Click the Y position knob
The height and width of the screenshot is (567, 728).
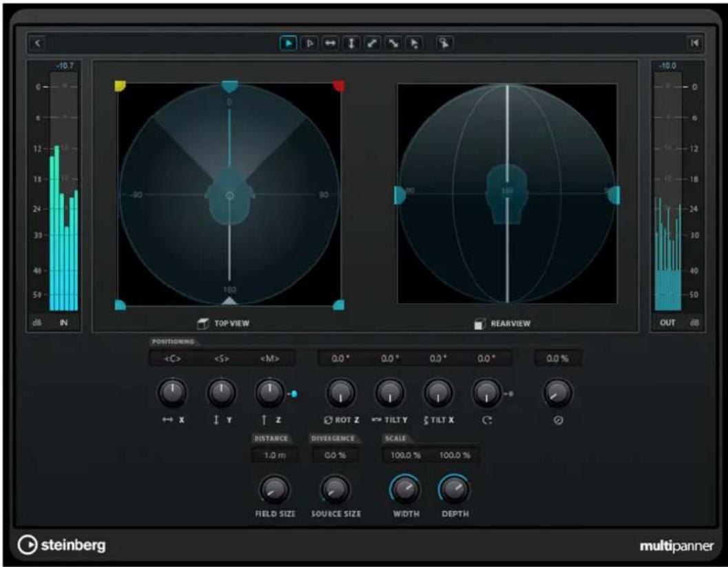click(x=222, y=393)
